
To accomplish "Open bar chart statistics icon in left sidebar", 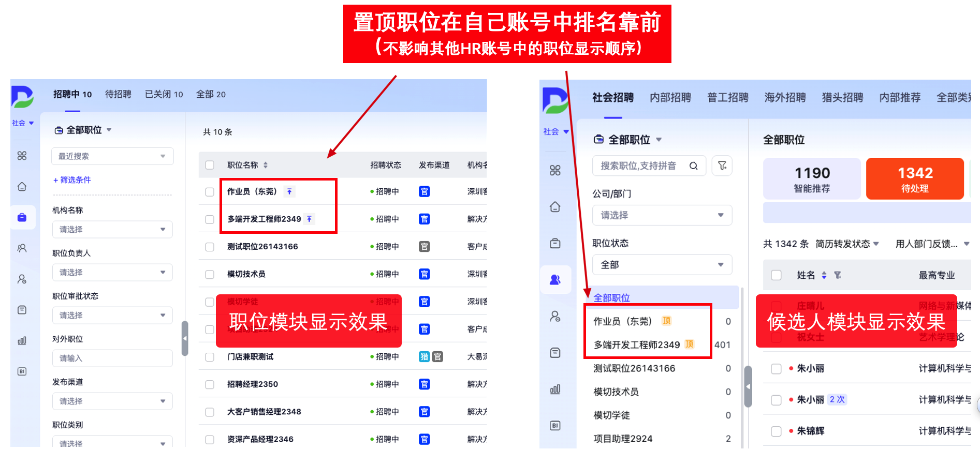I will click(22, 340).
